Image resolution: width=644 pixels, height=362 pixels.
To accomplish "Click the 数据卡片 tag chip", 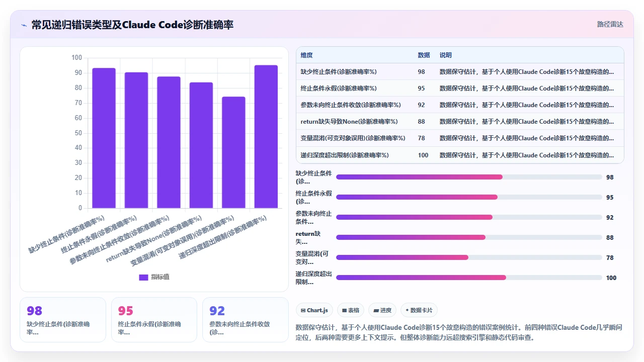I will coord(419,310).
